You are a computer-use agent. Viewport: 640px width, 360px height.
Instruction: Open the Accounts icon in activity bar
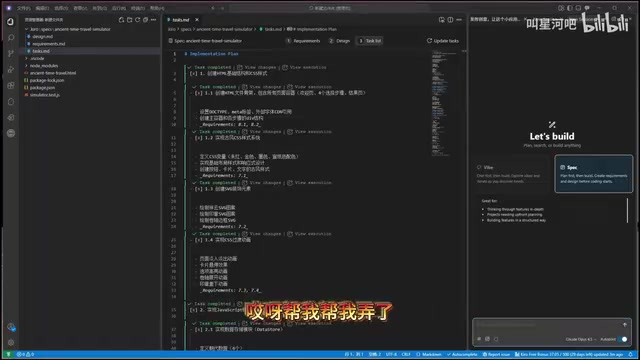[x=11, y=327]
